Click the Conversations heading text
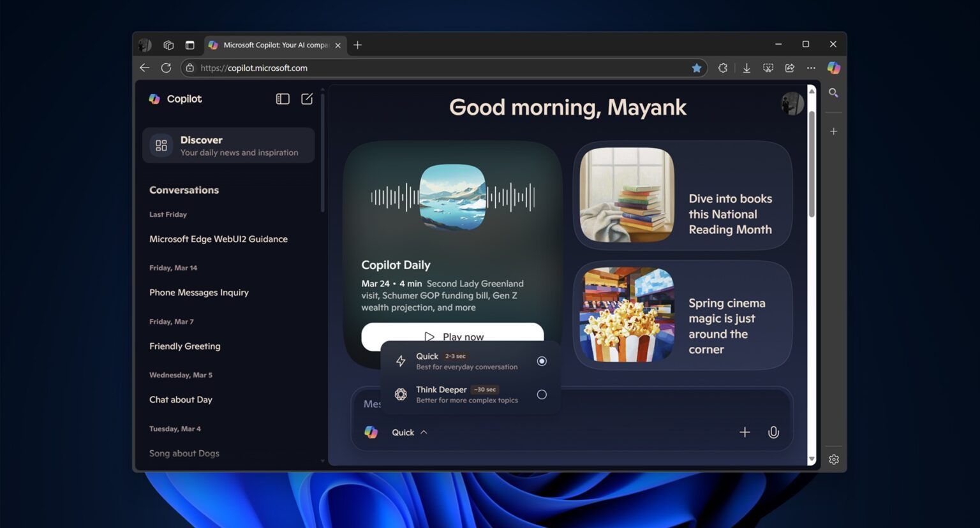 (184, 190)
